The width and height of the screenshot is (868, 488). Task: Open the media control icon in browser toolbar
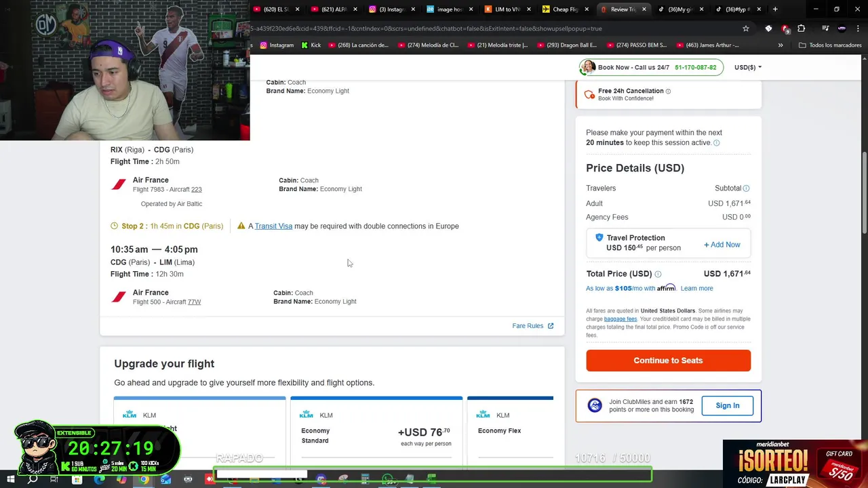(825, 28)
